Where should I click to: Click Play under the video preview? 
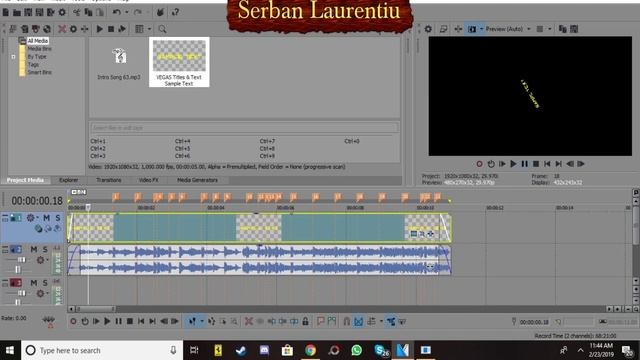513,164
